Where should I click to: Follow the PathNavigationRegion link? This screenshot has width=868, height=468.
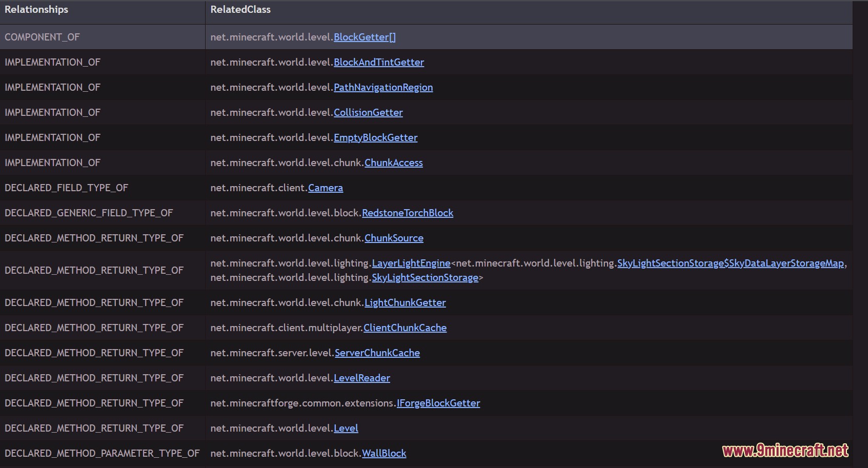point(383,87)
